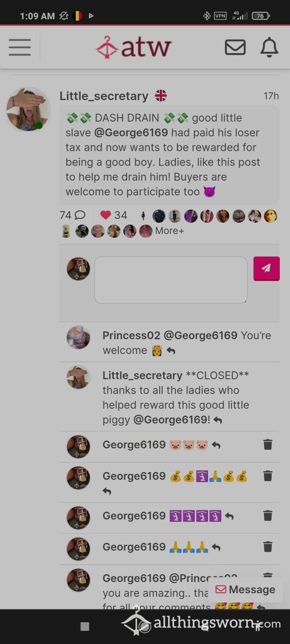This screenshot has height=644, width=290.
Task: Click the atw logo
Action: [x=133, y=47]
